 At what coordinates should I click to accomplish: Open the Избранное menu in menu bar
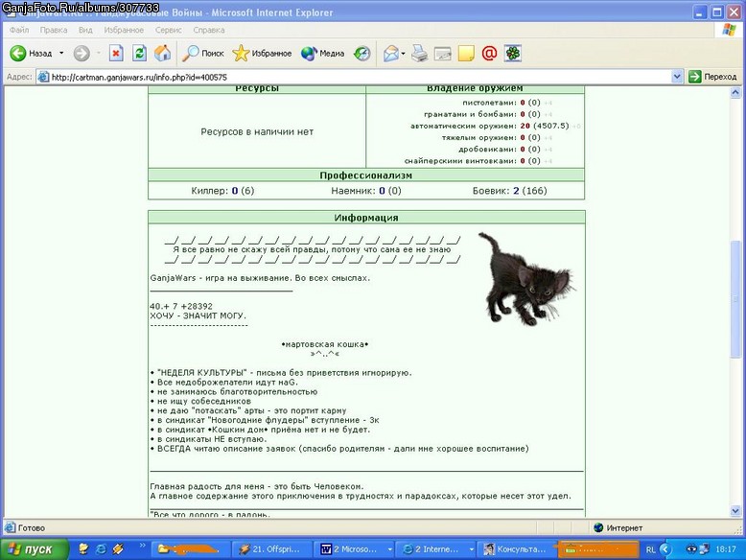coord(124,30)
